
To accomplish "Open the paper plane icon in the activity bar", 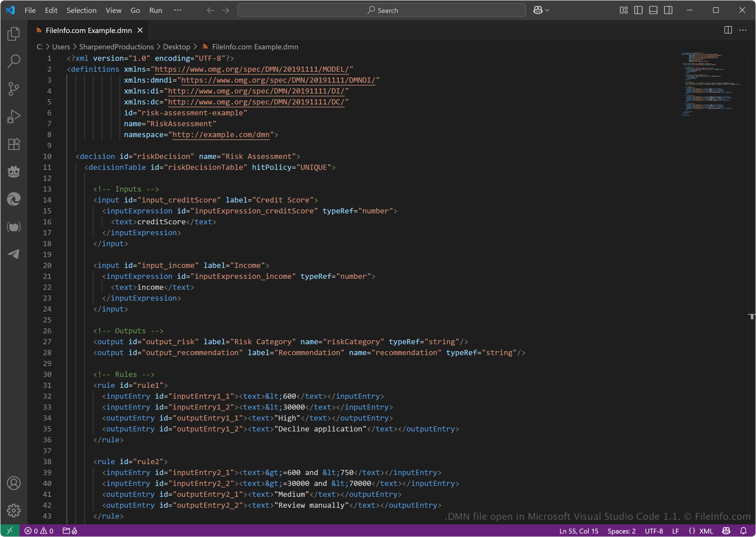I will (13, 254).
